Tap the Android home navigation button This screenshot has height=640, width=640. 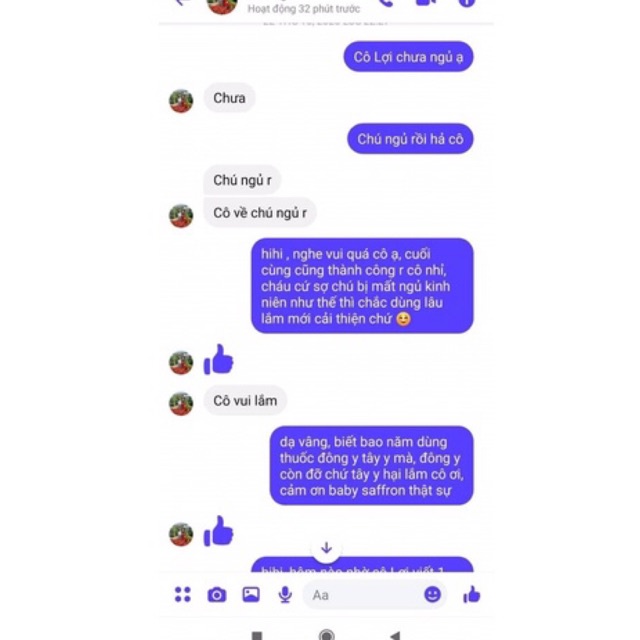coord(327,635)
